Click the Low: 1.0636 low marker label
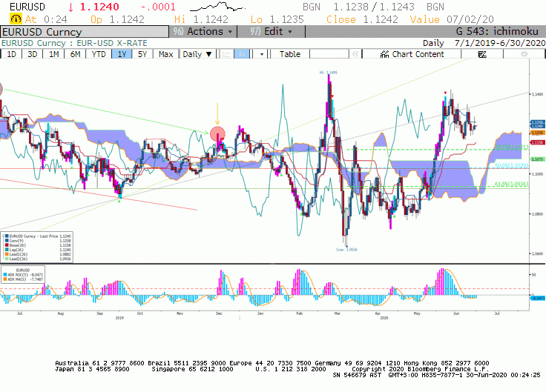Viewport: 546px width, 392px height. (x=347, y=250)
